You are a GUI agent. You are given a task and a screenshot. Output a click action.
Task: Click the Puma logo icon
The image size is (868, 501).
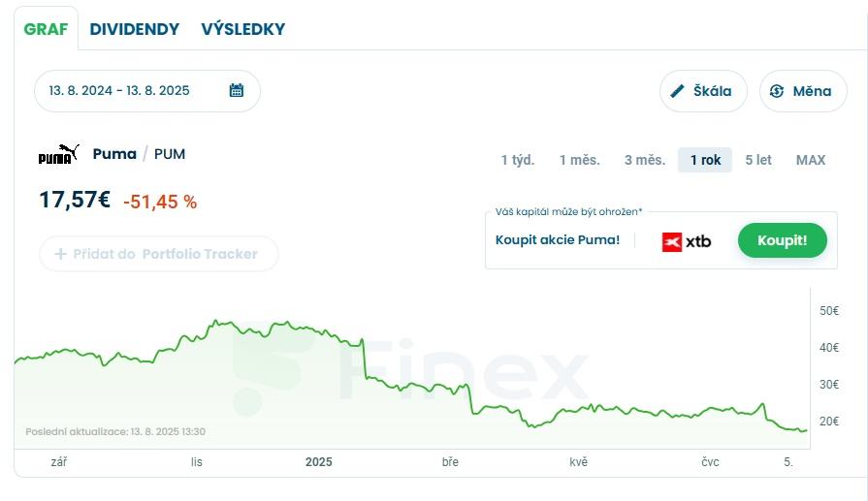click(58, 154)
